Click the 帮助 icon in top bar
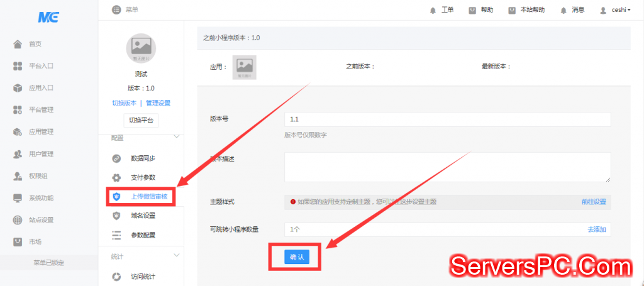Viewport: 644px width, 286px height. coord(472,10)
